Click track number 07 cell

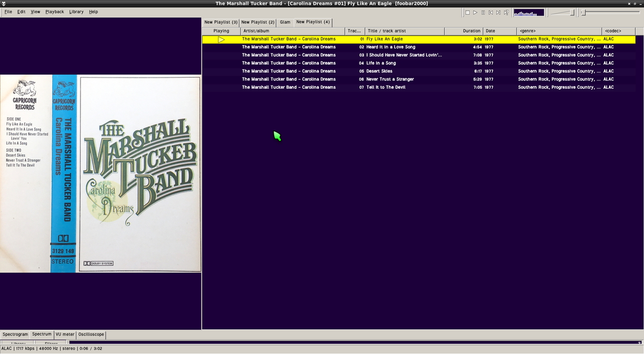coord(361,88)
